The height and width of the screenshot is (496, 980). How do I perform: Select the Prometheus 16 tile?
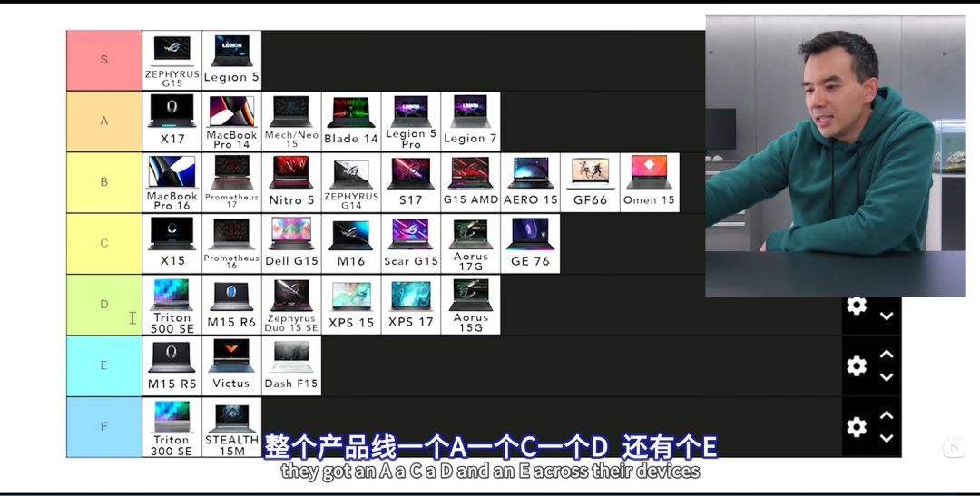click(x=231, y=244)
